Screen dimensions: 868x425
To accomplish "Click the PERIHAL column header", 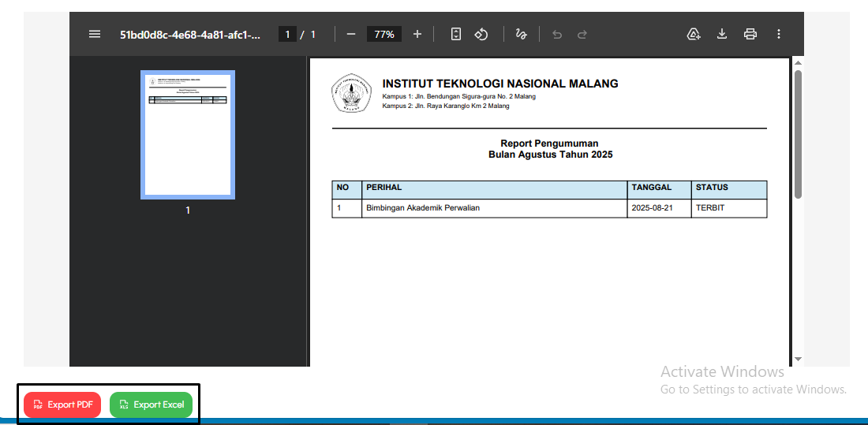I will [x=494, y=190].
